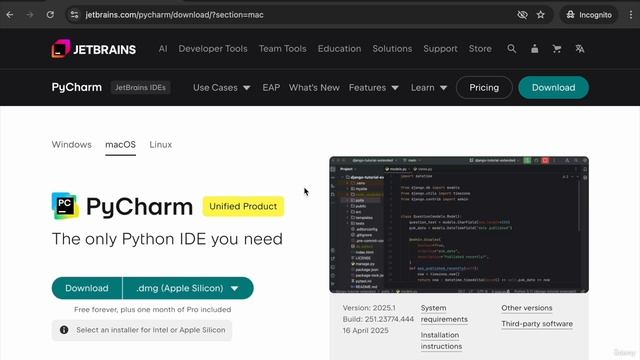Expand the Use Cases dropdown

pos(222,87)
